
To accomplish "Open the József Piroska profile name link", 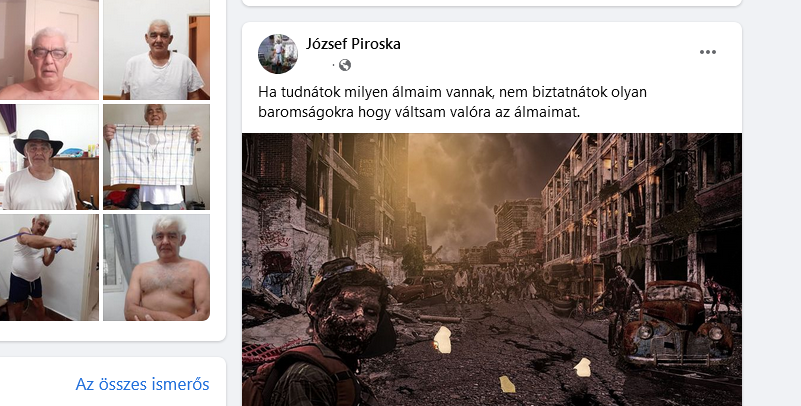I will [353, 44].
